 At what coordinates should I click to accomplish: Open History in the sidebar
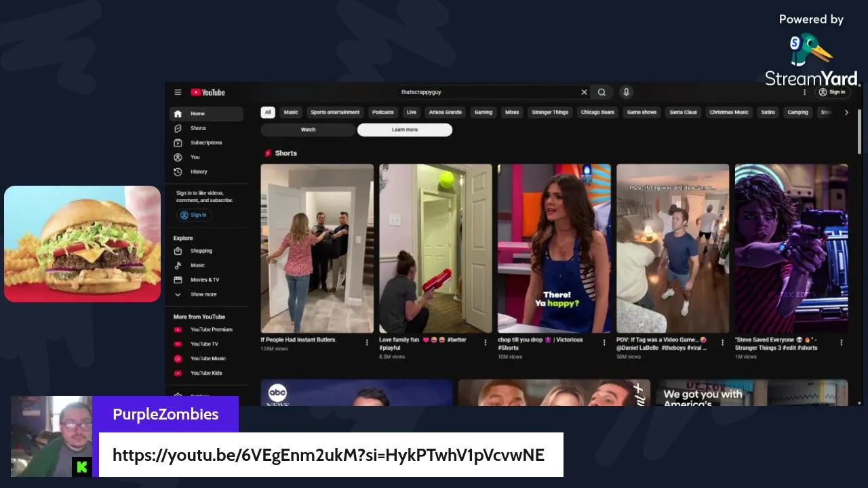click(206, 171)
